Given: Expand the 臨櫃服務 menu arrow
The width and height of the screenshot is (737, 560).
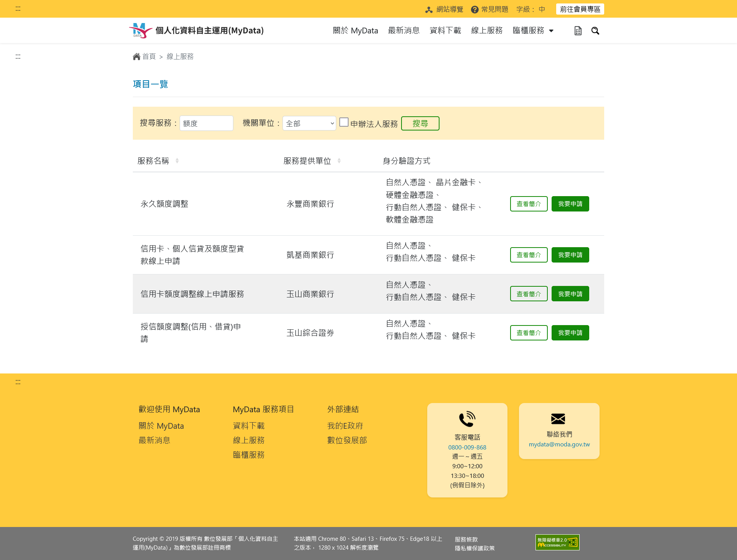Looking at the screenshot, I should pyautogui.click(x=551, y=31).
